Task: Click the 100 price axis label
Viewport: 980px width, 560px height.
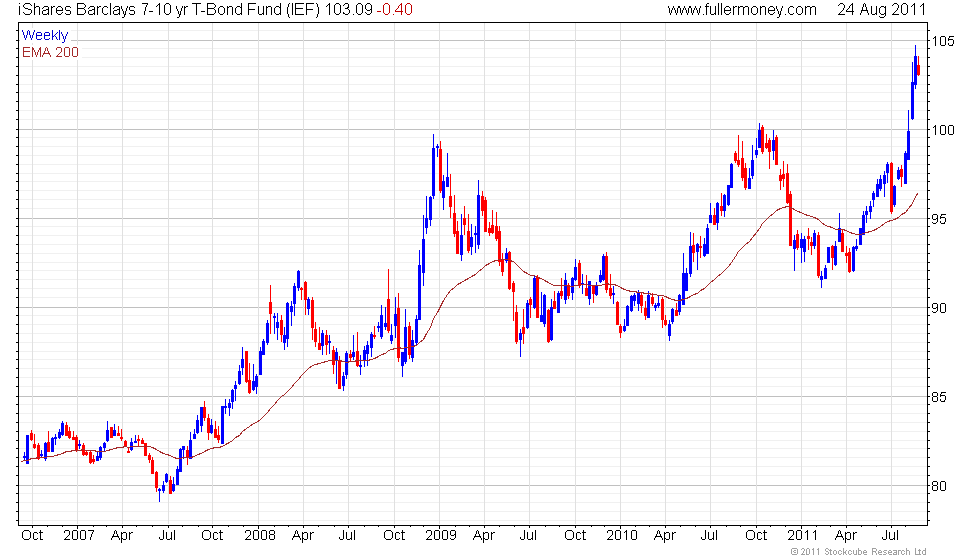Action: (x=943, y=130)
